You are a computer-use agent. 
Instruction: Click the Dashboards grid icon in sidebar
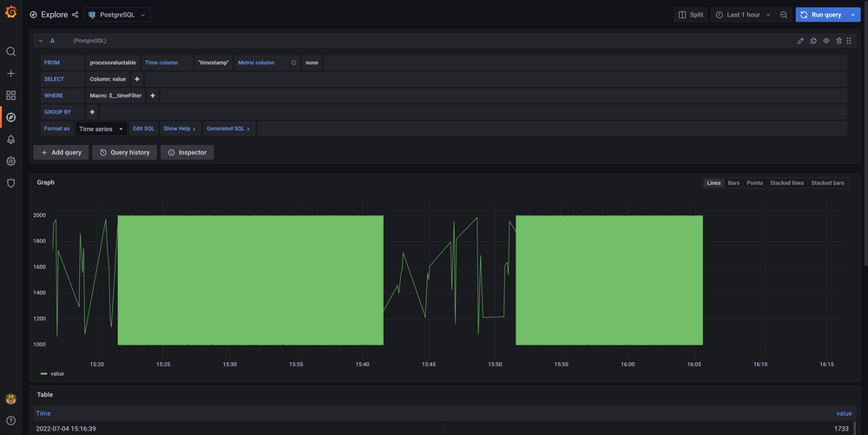[10, 96]
